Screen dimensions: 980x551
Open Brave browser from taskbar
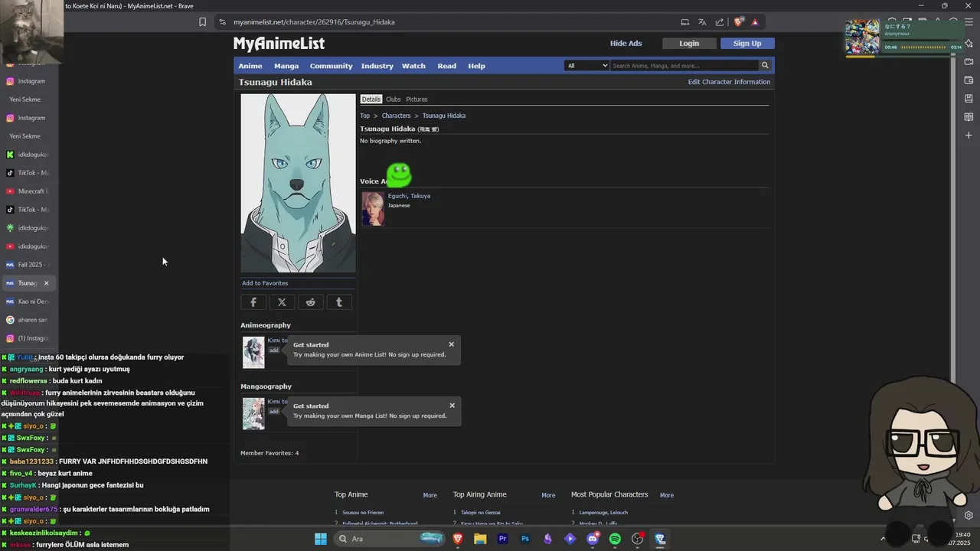[458, 539]
